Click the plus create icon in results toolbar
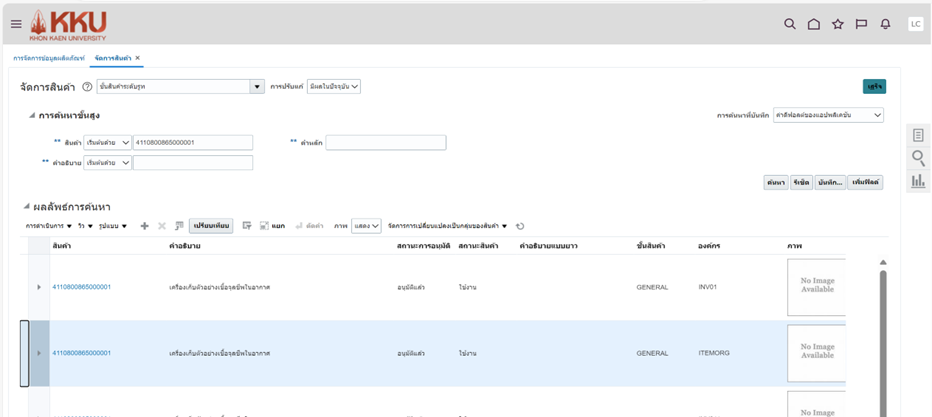The height and width of the screenshot is (417, 932). 144,226
